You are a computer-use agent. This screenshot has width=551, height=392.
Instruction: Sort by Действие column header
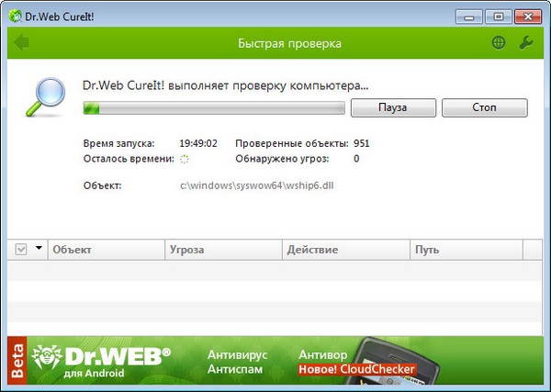point(346,250)
